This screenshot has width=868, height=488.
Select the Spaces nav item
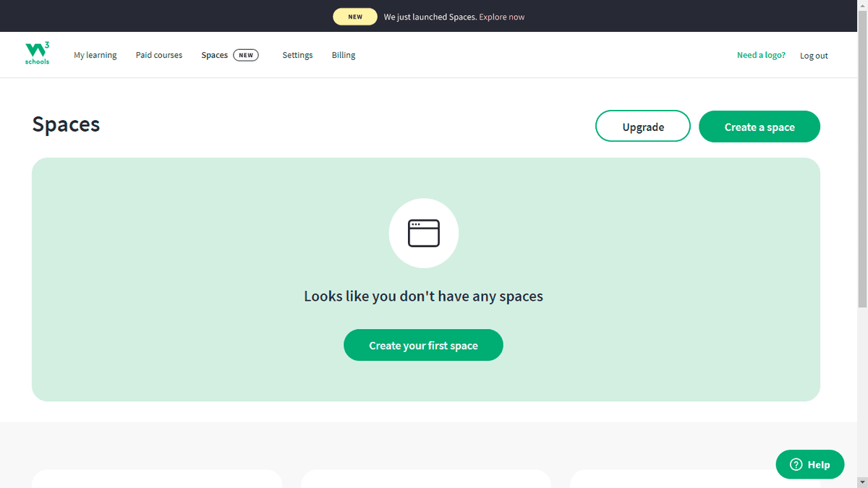click(214, 55)
